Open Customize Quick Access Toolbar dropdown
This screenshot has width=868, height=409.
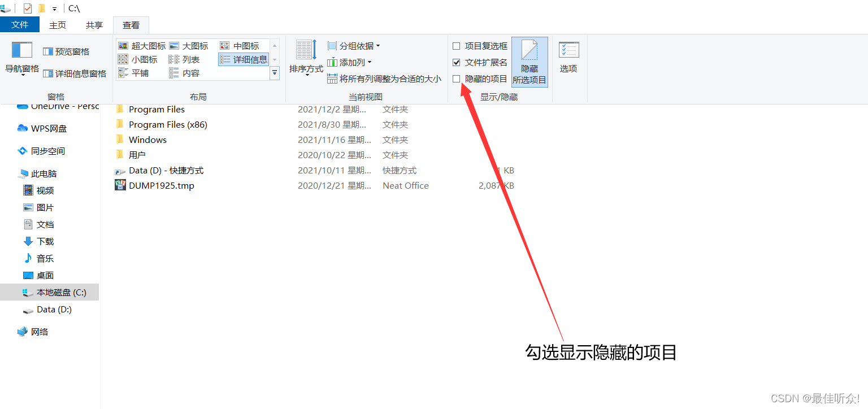click(54, 9)
